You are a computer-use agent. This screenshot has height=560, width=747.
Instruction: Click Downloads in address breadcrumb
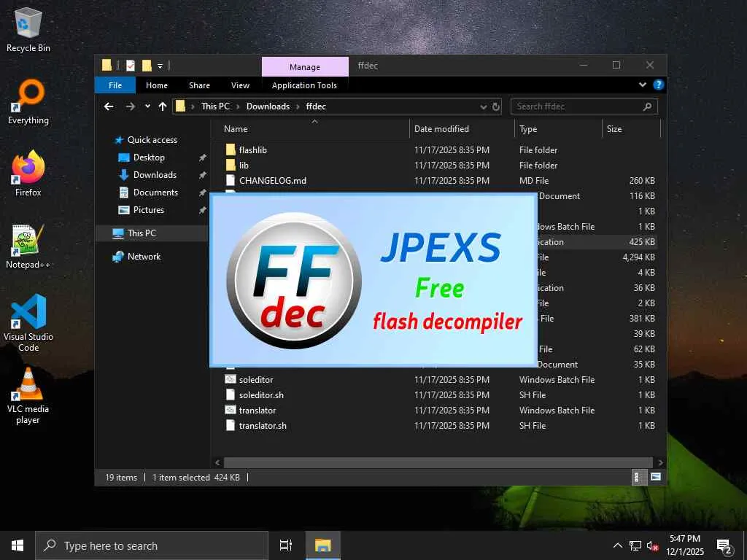pyautogui.click(x=268, y=106)
